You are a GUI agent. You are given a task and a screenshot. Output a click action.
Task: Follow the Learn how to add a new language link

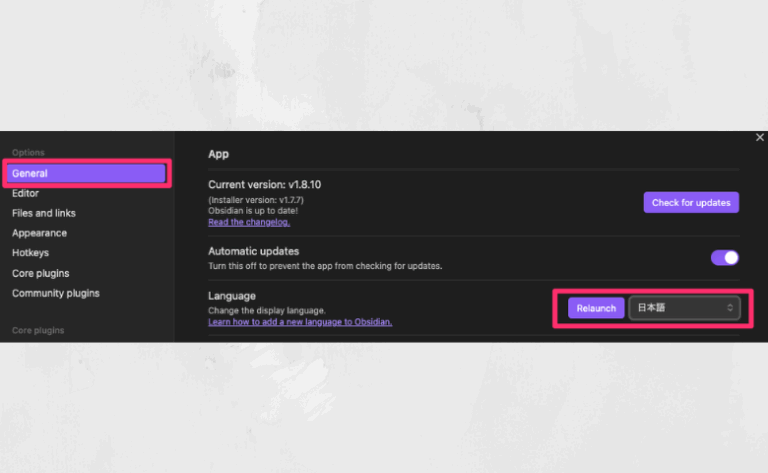tap(300, 322)
